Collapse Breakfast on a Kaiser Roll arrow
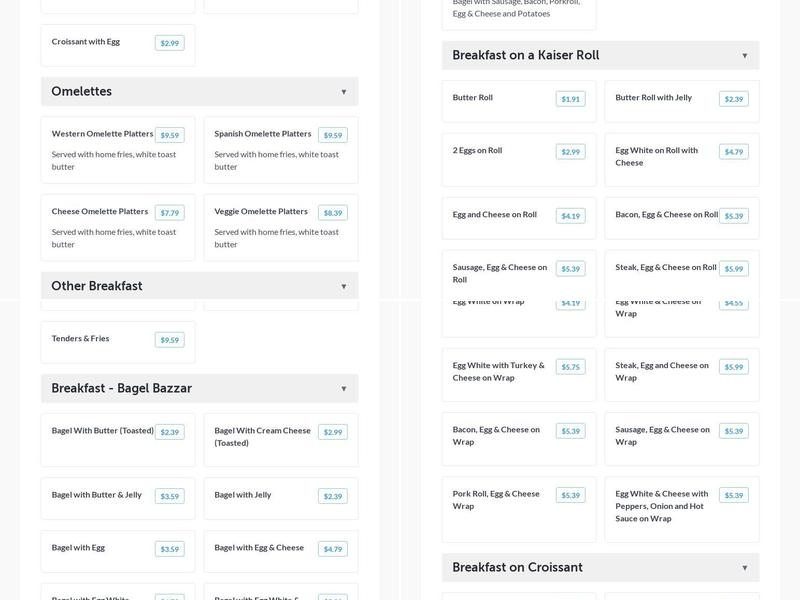The image size is (800, 600). click(x=745, y=56)
